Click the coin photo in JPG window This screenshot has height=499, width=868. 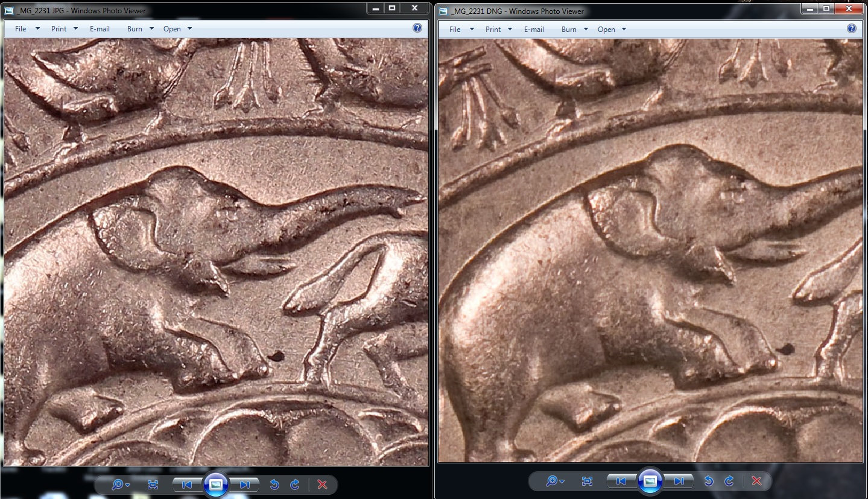point(217,252)
